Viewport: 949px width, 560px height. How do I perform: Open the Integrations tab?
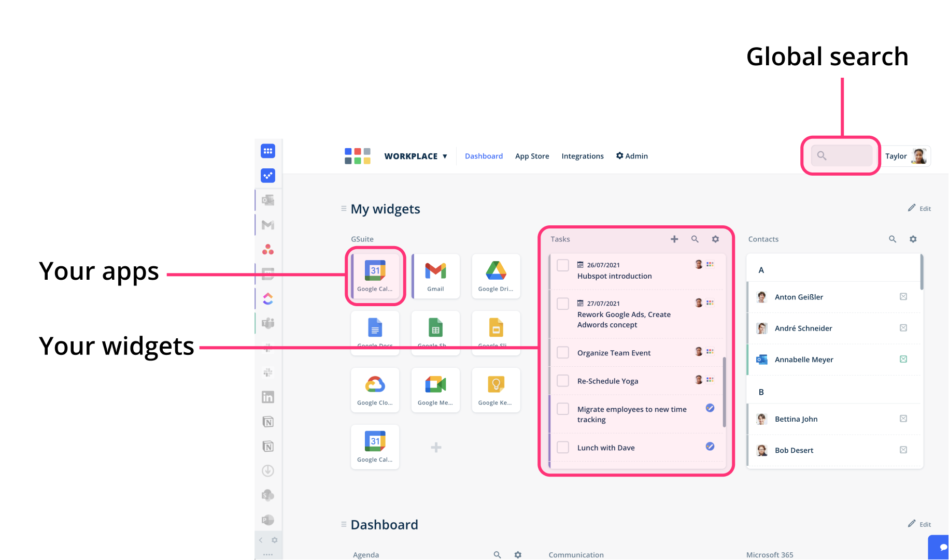583,156
